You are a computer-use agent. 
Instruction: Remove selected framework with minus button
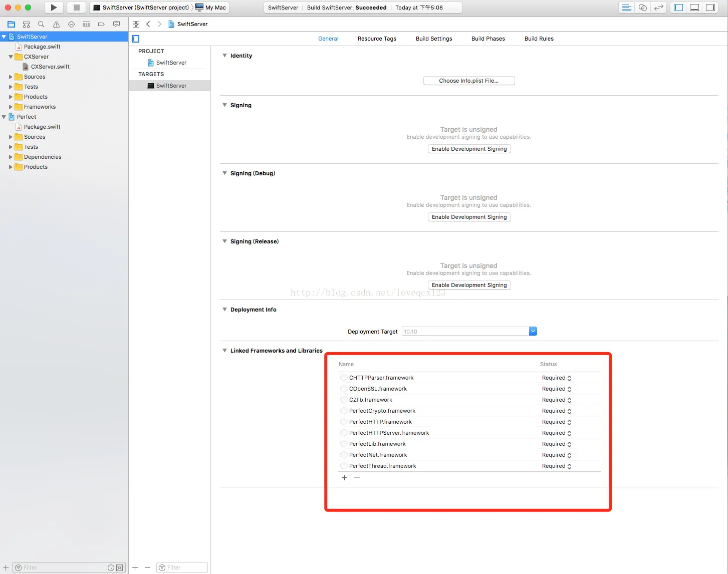(x=357, y=478)
